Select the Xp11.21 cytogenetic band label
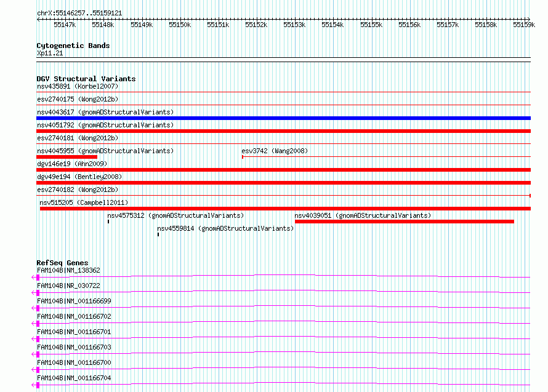This screenshot has width=548, height=392. click(50, 53)
